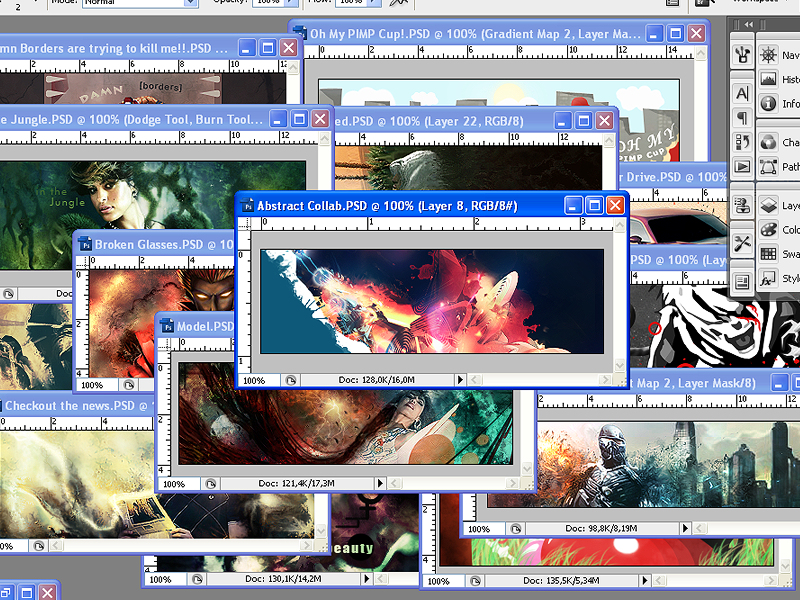Open the Swatches grid icon
Image resolution: width=800 pixels, height=600 pixels.
[x=768, y=254]
